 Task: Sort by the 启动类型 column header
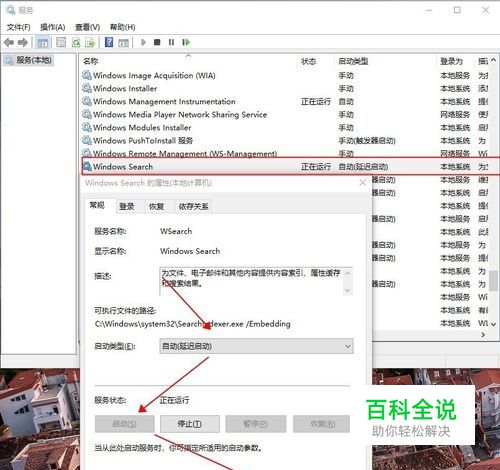coord(385,61)
